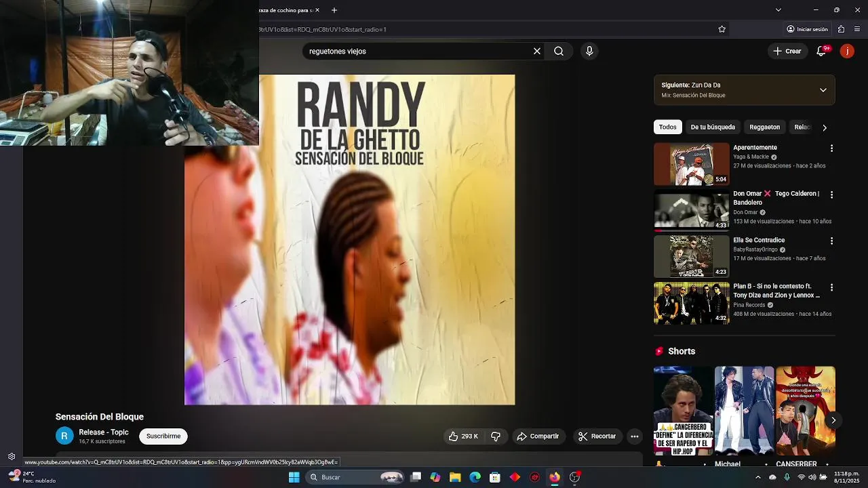Select the partially visible Relac chip

coord(802,127)
